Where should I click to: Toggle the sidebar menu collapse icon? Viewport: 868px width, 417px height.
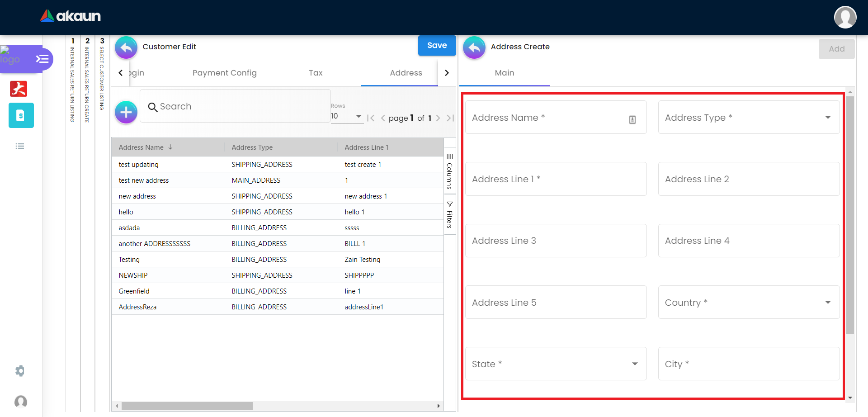point(42,59)
